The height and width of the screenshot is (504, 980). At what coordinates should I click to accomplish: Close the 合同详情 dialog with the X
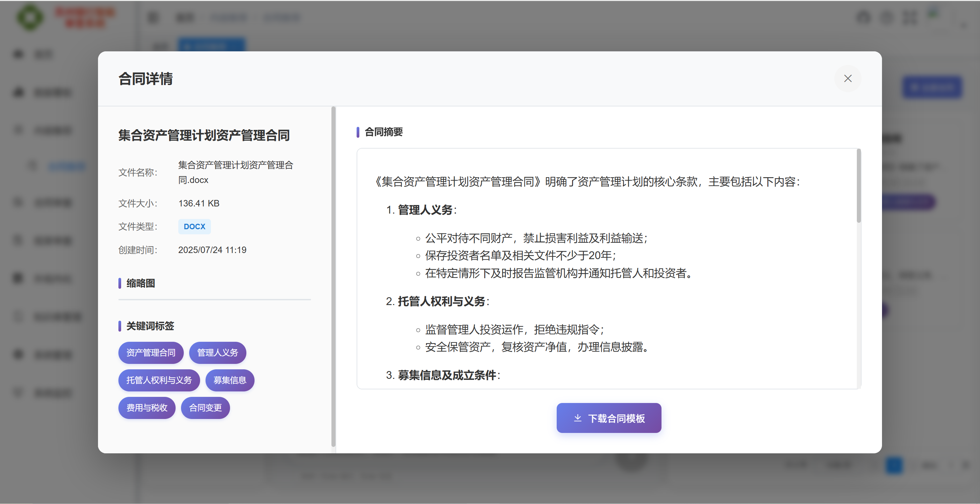[x=848, y=79]
